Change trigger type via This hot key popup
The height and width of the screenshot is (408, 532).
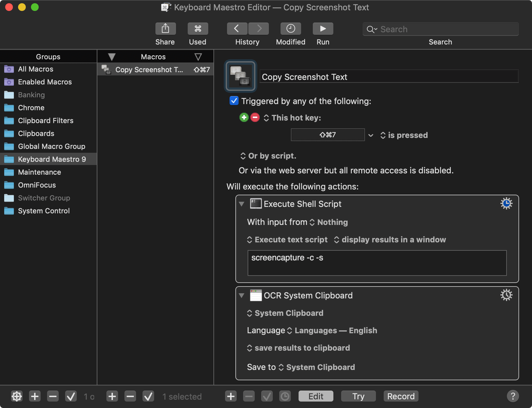click(x=292, y=118)
